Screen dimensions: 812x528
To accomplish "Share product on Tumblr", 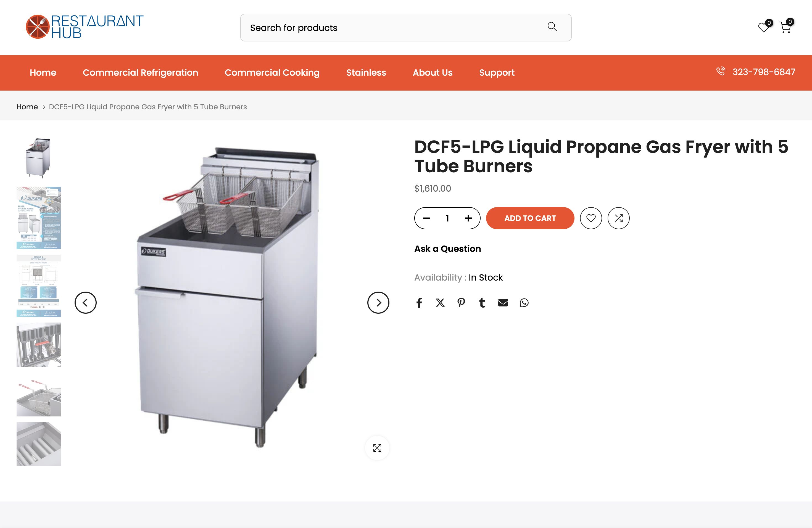I will coord(482,303).
